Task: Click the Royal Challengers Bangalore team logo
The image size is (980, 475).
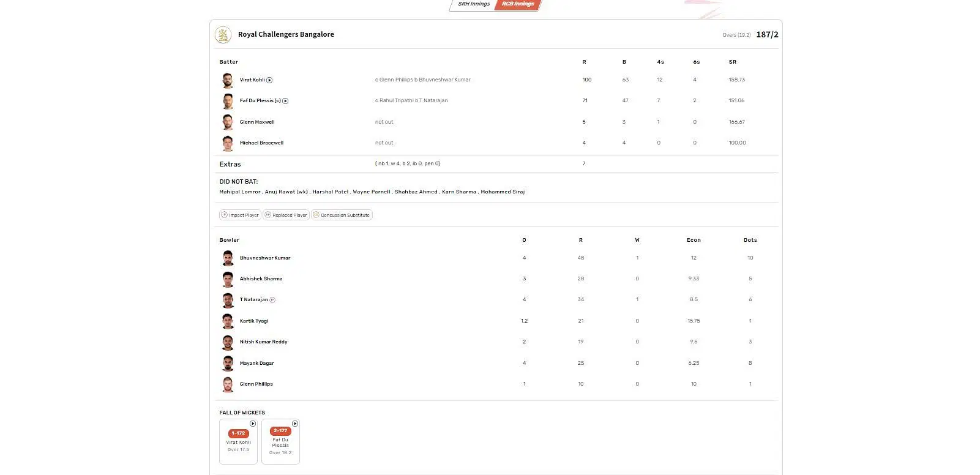Action: 223,35
